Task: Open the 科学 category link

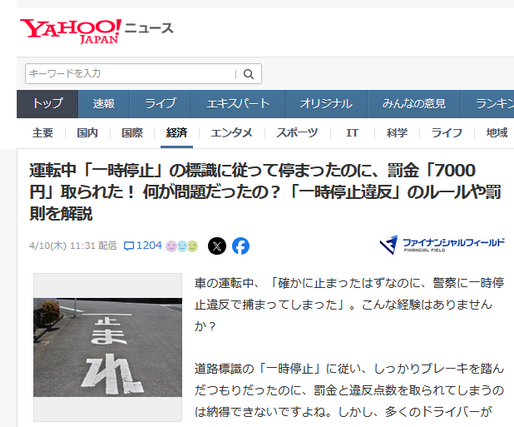Action: pyautogui.click(x=397, y=133)
